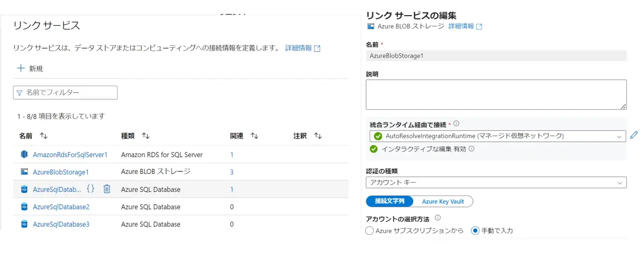Click the green check beside インタラクティブな編集 有効
The height and width of the screenshot is (258, 644).
[x=373, y=149]
